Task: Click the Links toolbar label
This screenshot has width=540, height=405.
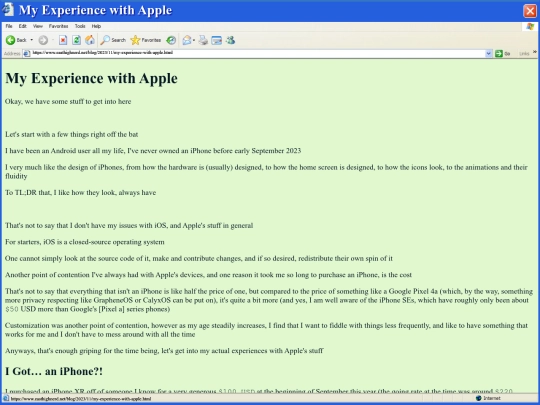Action: coord(524,53)
